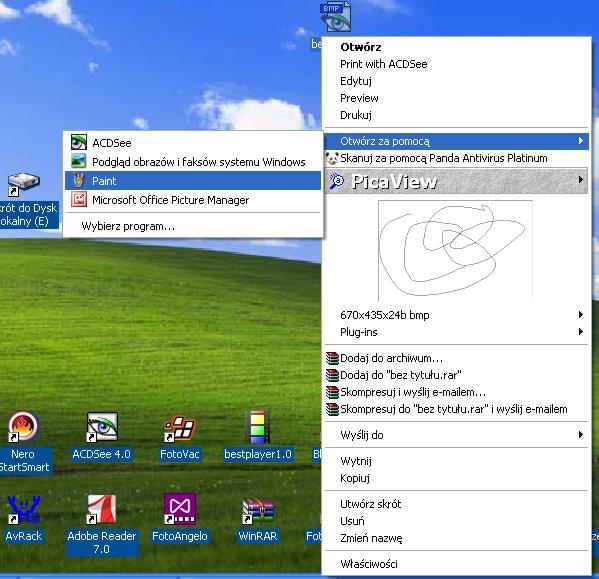Click WinRAR icon beside Skompresuj i wyślij e-mailem
The height and width of the screenshot is (579, 599).
(x=332, y=392)
